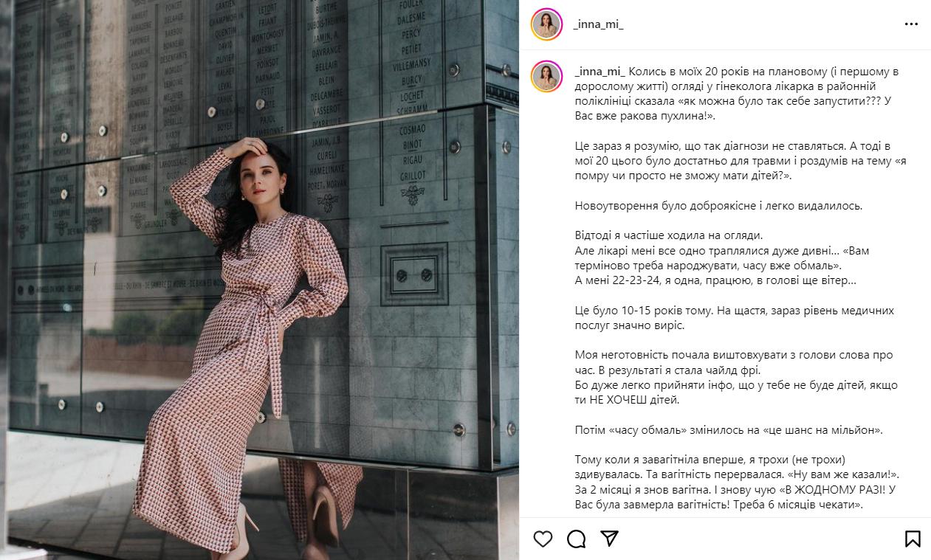The image size is (931, 560).
Task: Like the post with the heart icon
Action: 543,539
